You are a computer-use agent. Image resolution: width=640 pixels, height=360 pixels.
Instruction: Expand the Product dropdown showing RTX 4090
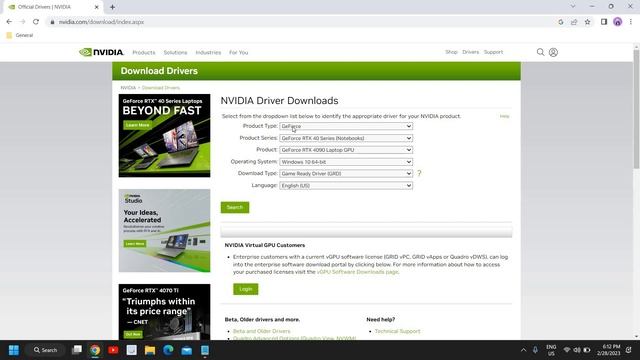point(346,150)
